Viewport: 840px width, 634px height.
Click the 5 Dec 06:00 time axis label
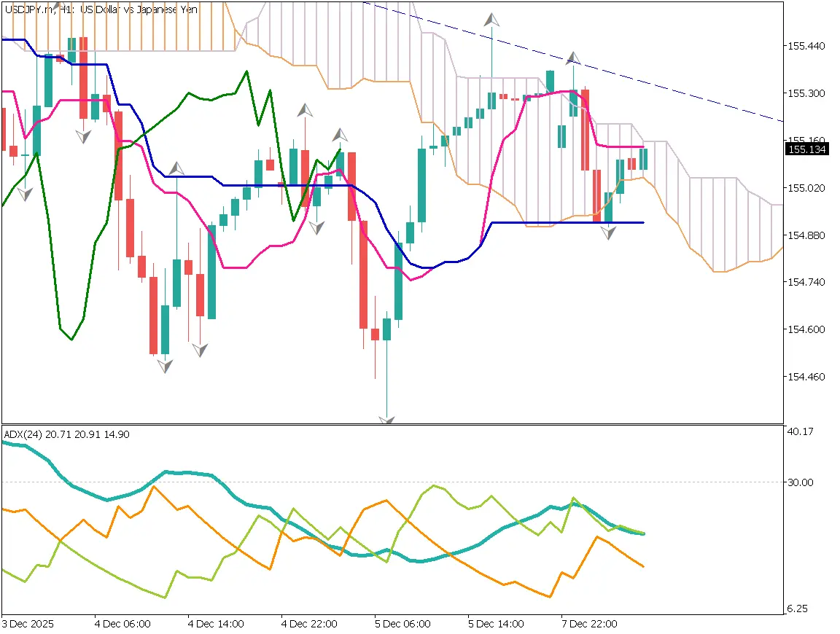403,625
